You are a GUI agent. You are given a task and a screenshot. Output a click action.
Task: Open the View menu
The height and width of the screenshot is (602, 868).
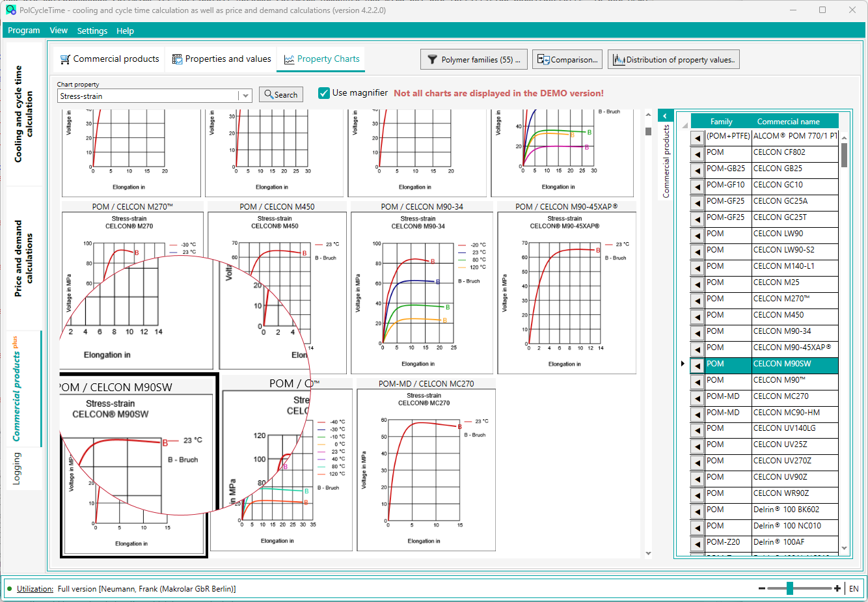pyautogui.click(x=59, y=31)
